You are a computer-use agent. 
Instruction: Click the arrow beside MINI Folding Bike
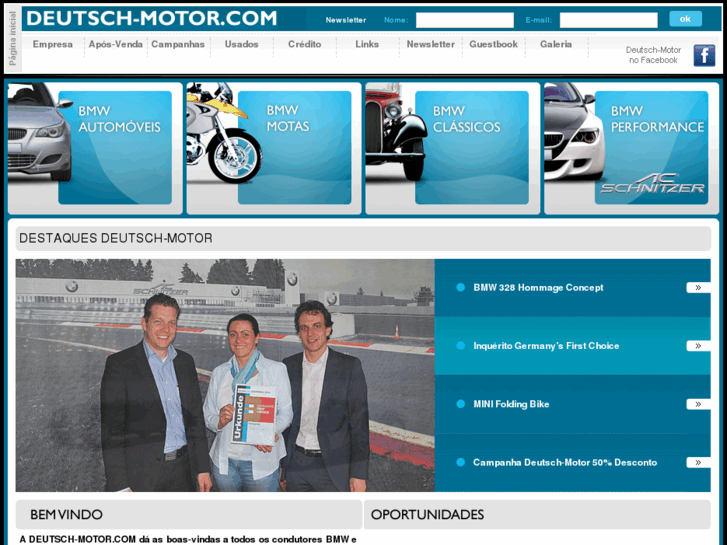[x=698, y=404]
